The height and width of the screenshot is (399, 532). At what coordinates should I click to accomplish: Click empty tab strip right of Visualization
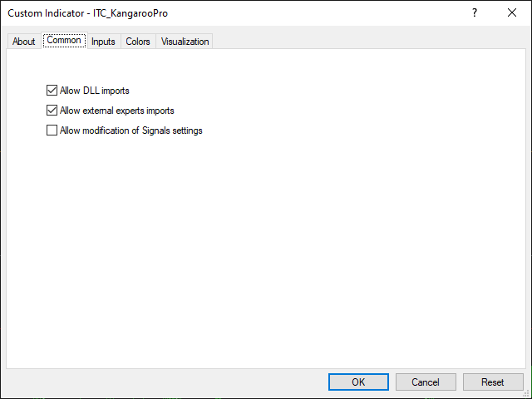[x=366, y=42]
